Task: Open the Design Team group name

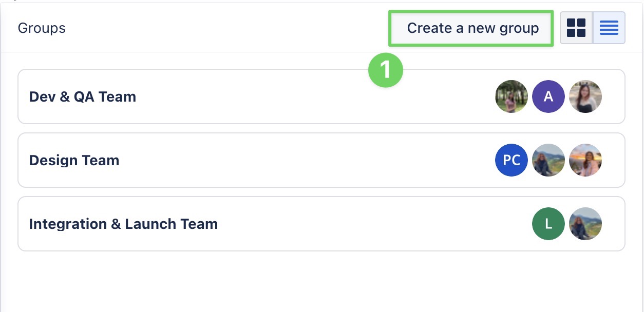Action: 74,161
